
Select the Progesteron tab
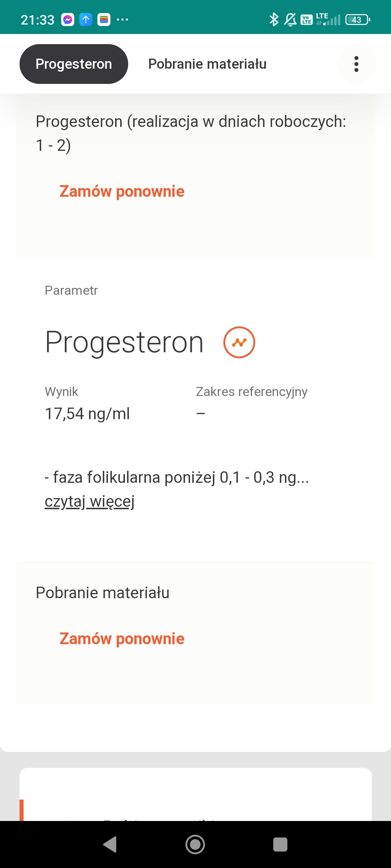(x=74, y=64)
